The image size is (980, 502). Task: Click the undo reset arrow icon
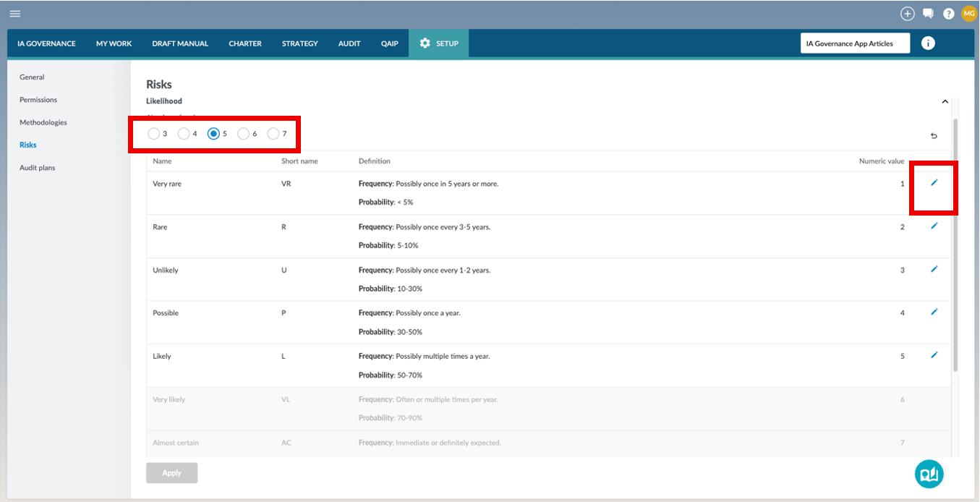pos(934,135)
